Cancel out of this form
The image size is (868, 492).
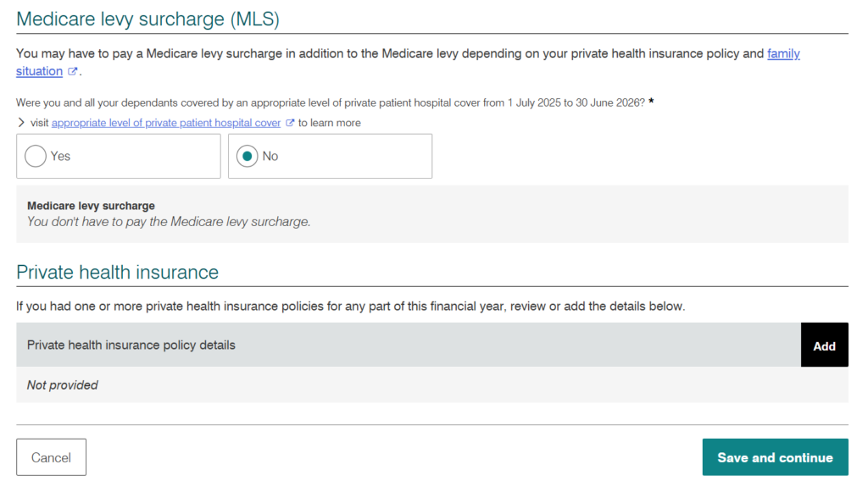pyautogui.click(x=51, y=457)
